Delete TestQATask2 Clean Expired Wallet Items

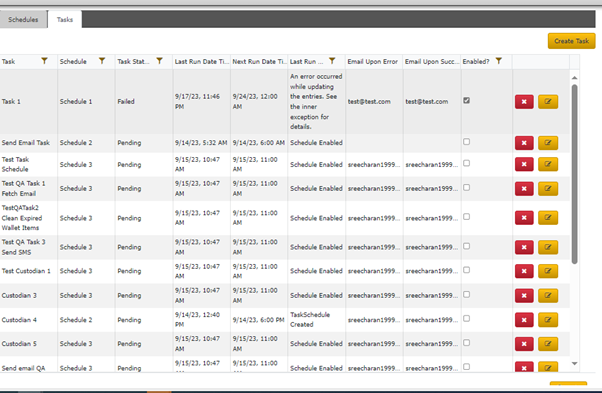(x=524, y=218)
